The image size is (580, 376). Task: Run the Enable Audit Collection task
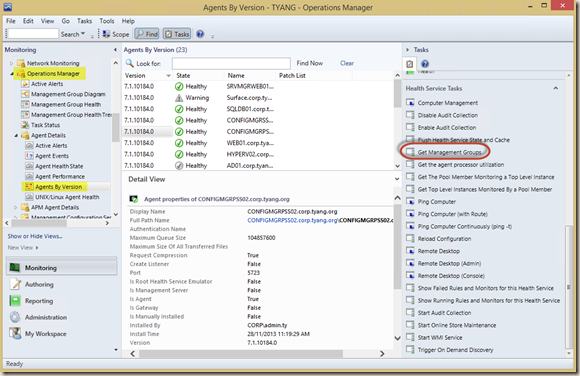(441, 128)
